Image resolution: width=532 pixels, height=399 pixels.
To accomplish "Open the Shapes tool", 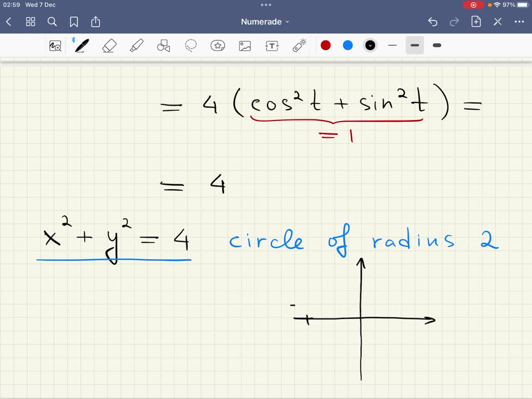I will (164, 45).
